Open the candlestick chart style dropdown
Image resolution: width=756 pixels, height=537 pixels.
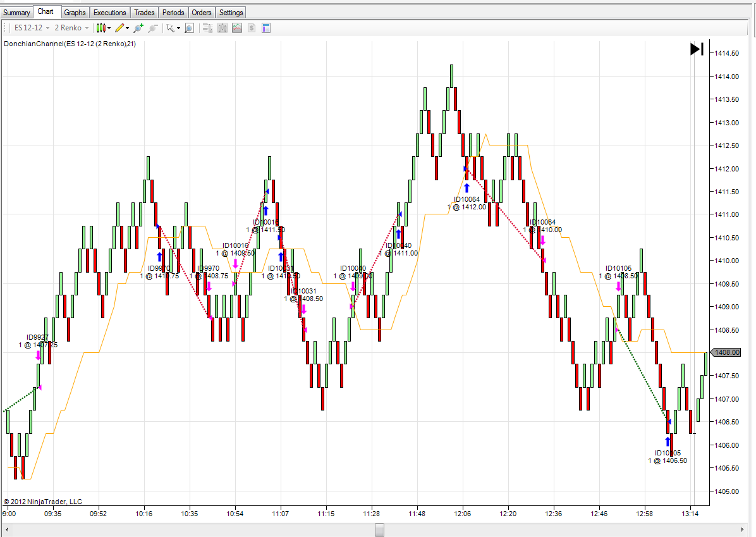click(x=103, y=28)
